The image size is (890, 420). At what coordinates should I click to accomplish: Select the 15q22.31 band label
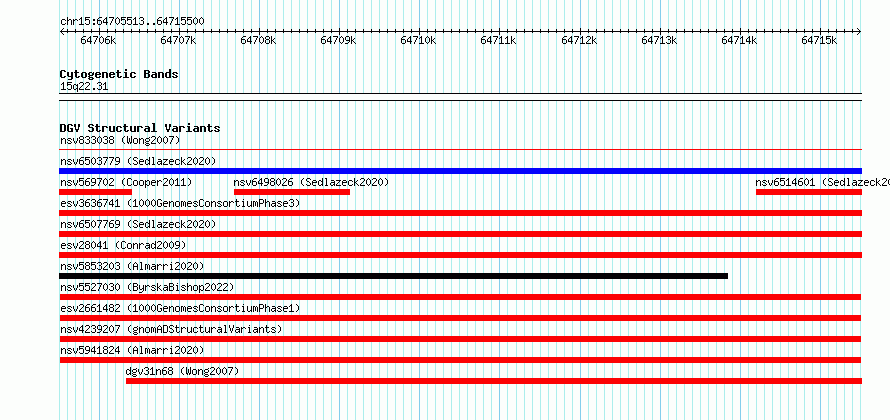84,87
